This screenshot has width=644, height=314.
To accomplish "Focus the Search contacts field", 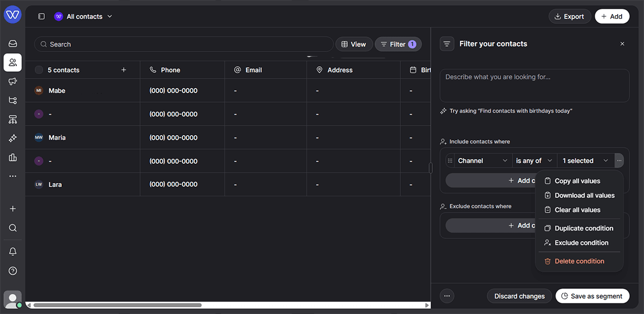I will tap(184, 44).
